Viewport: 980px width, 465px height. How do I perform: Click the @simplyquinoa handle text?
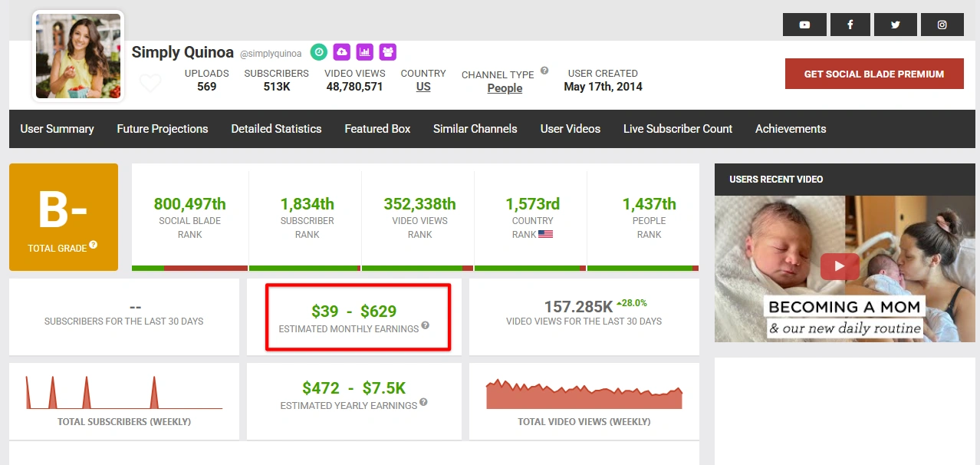click(x=271, y=54)
